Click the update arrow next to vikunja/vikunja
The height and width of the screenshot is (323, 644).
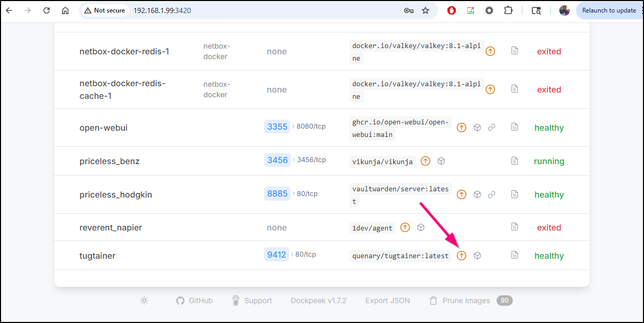point(425,161)
